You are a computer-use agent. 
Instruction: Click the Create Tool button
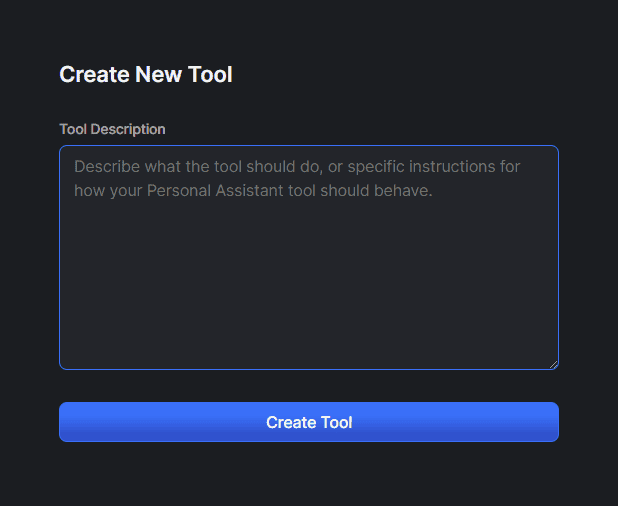(x=309, y=422)
